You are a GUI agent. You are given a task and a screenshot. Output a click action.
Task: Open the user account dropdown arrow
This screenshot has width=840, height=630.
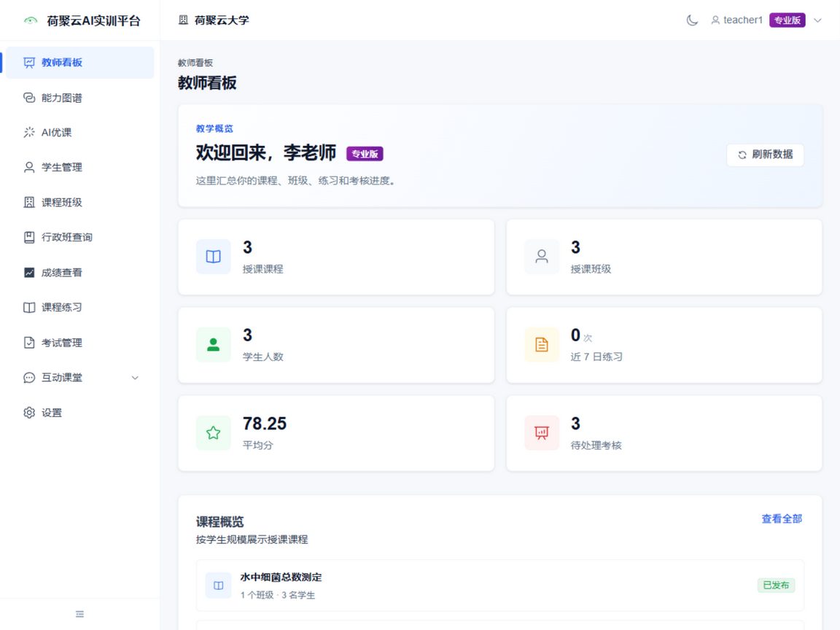click(x=817, y=20)
